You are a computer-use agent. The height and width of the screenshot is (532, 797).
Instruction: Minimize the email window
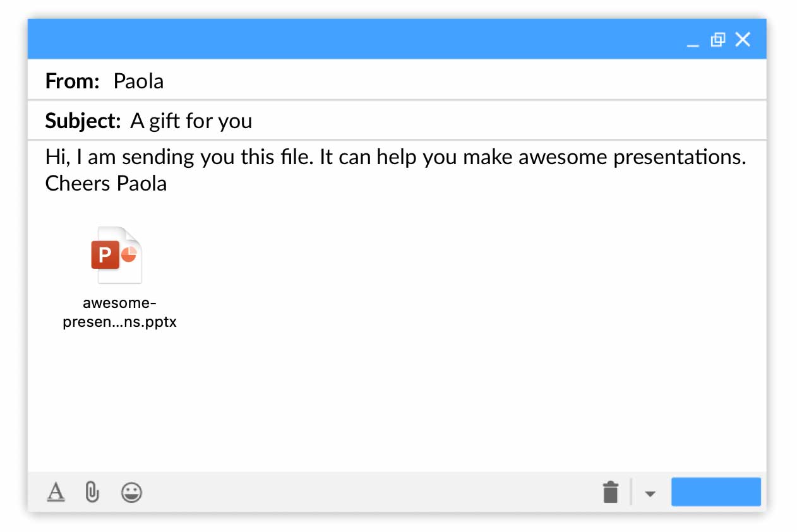tap(693, 41)
